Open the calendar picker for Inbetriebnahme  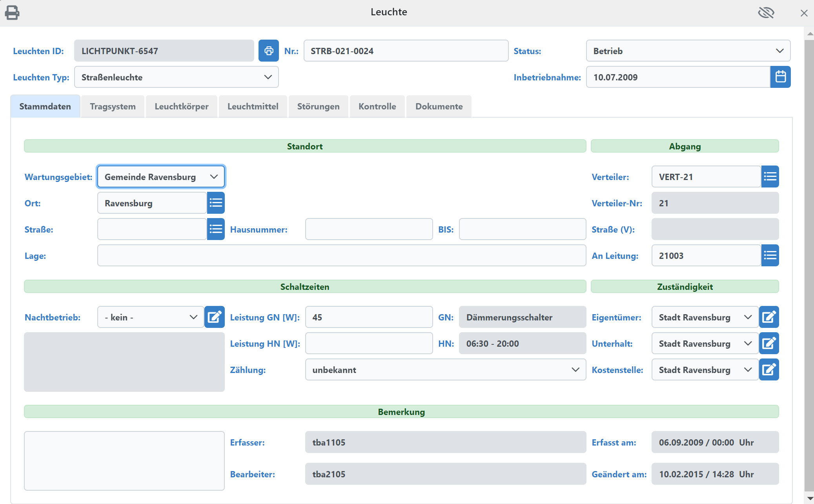pyautogui.click(x=781, y=77)
